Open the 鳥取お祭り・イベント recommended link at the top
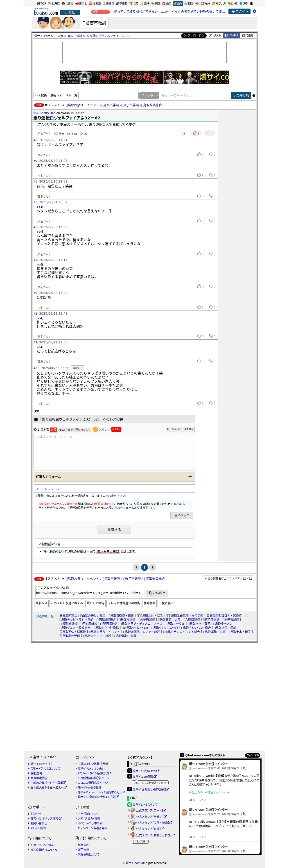Image resolution: width=289 pixels, height=868 pixels. 82,105
